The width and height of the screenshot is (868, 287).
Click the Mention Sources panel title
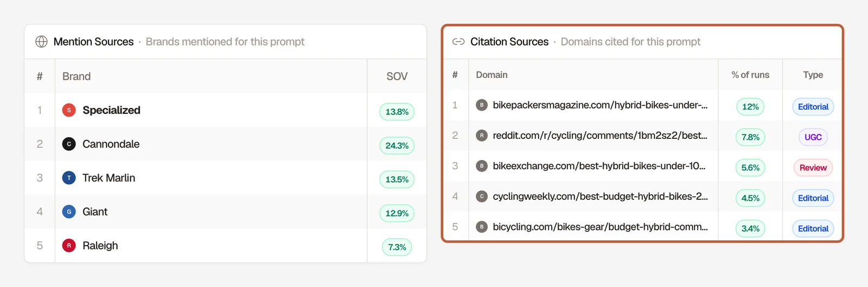93,42
